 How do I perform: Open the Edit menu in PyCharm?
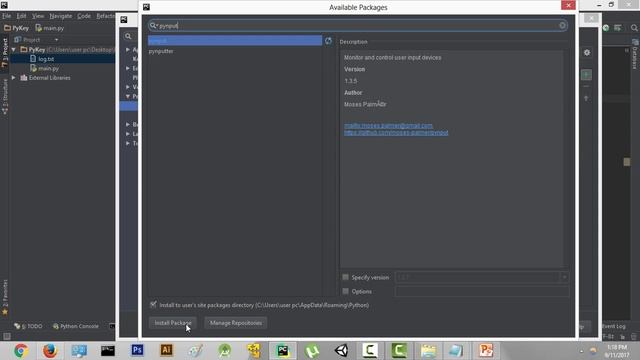(21, 16)
